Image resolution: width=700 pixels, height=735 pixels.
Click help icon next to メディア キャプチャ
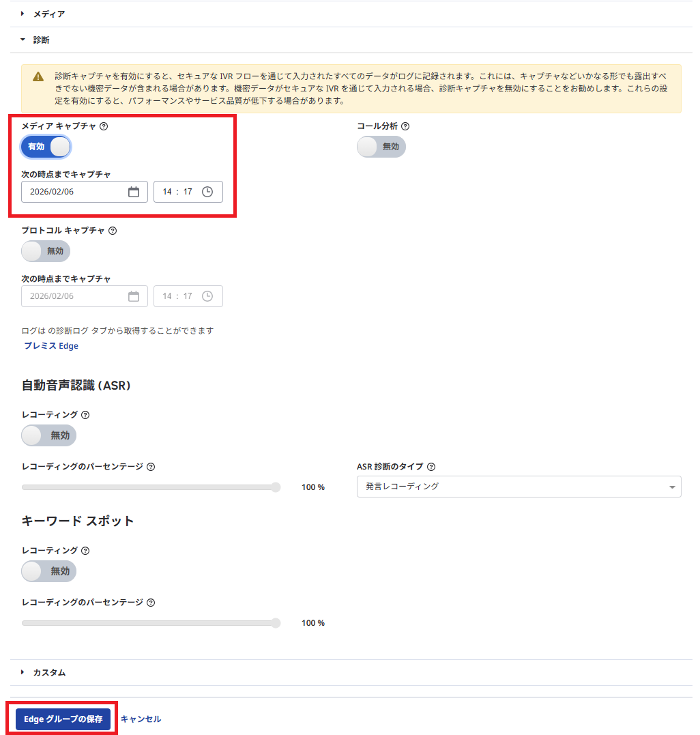[x=104, y=126]
